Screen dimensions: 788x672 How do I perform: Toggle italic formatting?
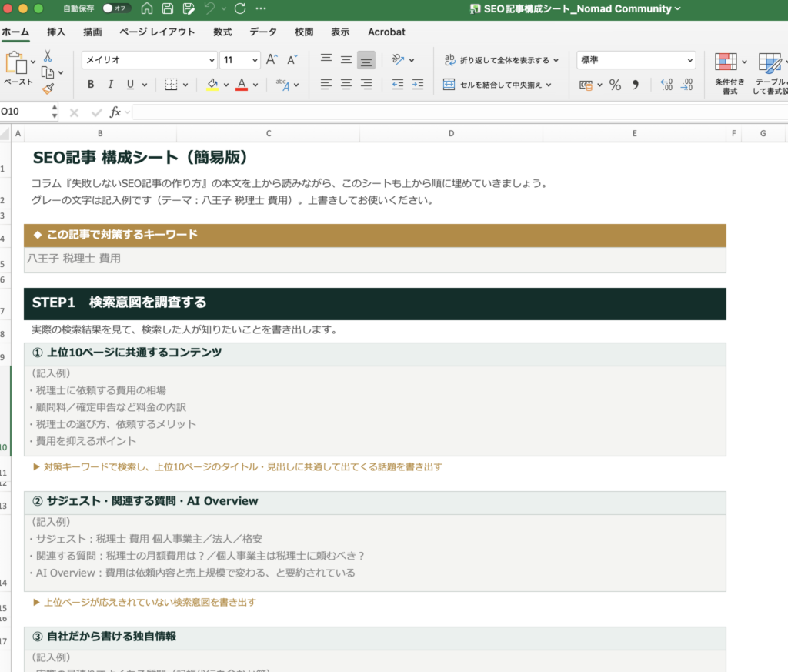[111, 85]
